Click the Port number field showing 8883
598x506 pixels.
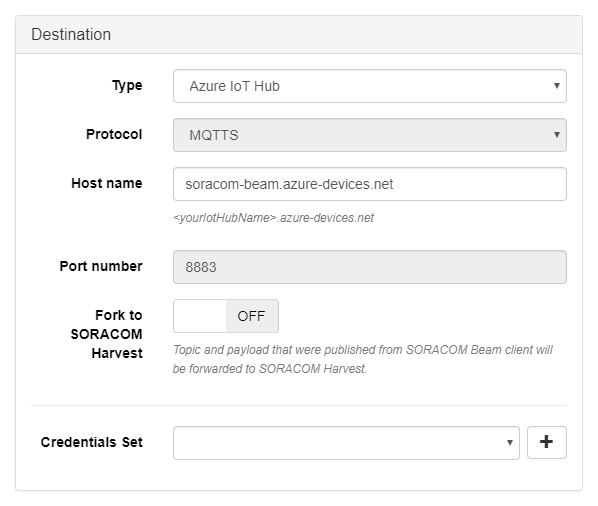click(370, 267)
